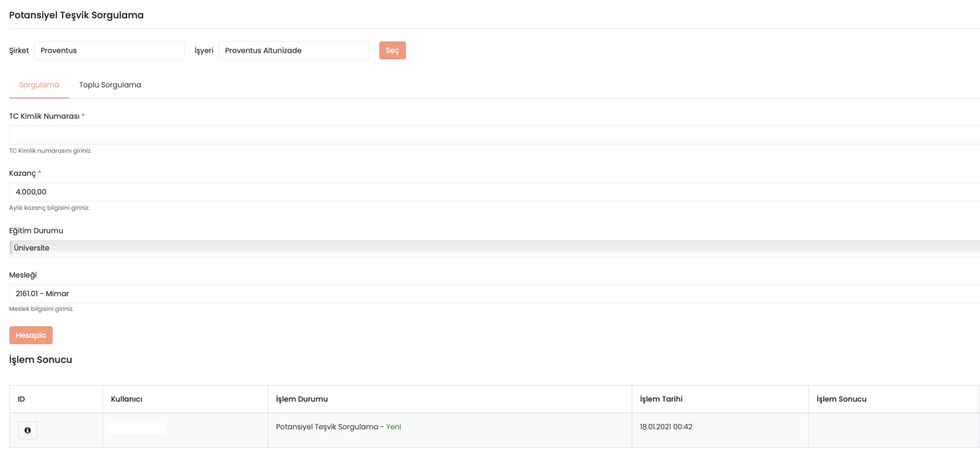
Task: Select the Sorgulama tab
Action: click(x=39, y=85)
